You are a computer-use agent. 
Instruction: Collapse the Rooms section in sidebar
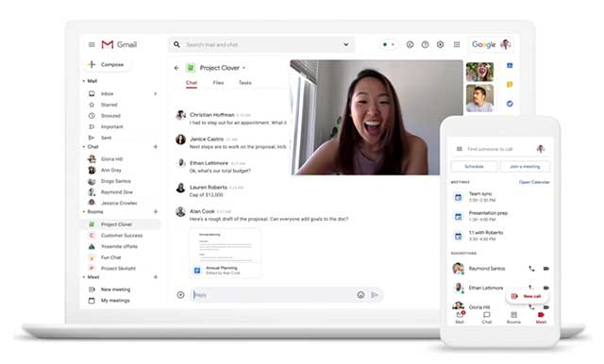(84, 212)
